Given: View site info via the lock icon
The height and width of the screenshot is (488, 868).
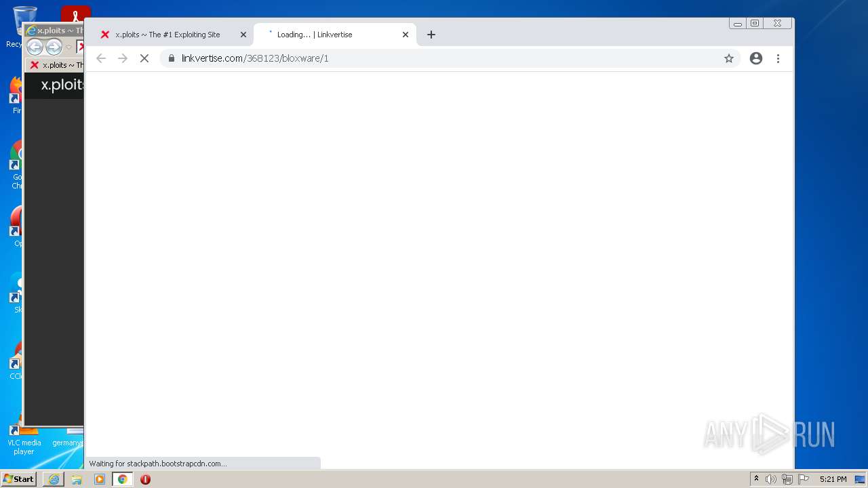Looking at the screenshot, I should tap(171, 58).
